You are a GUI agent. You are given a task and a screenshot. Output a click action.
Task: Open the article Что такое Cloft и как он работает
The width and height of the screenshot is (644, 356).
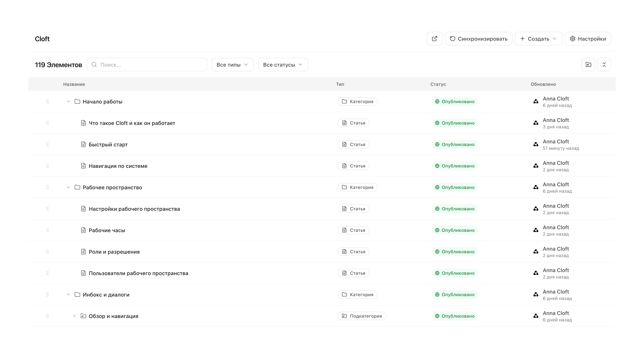coord(132,123)
